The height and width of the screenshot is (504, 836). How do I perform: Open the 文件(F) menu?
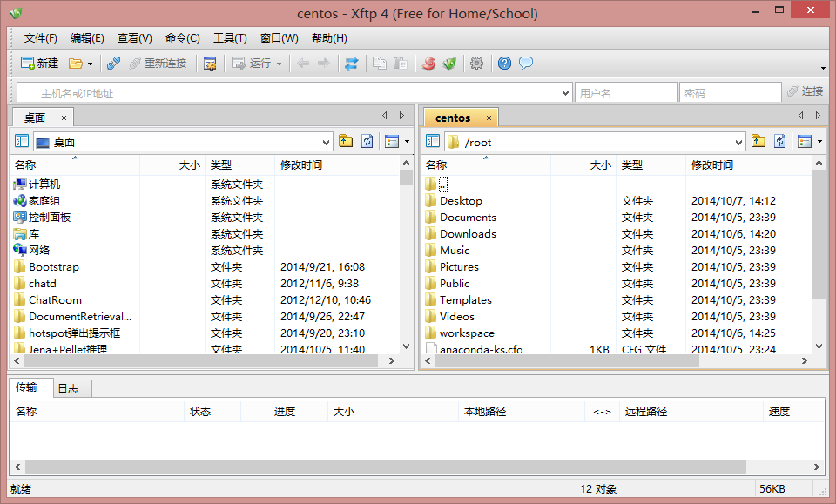41,37
